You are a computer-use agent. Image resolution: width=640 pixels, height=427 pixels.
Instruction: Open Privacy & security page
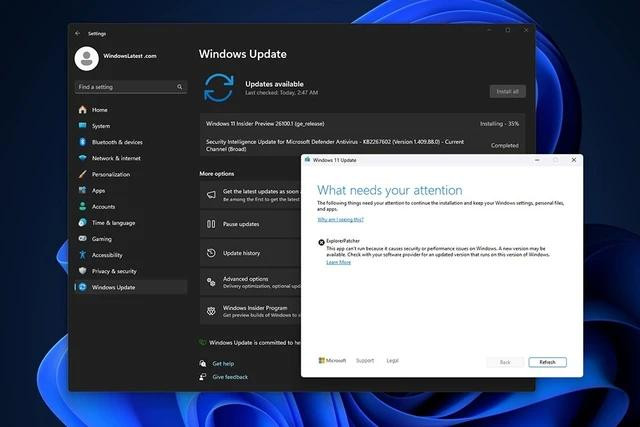[x=131, y=271]
